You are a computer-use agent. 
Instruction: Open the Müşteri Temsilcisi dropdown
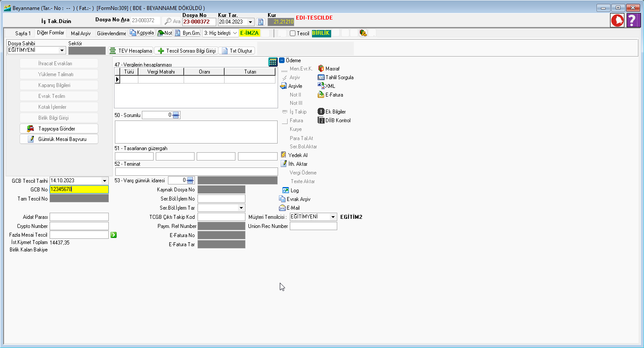coord(333,217)
